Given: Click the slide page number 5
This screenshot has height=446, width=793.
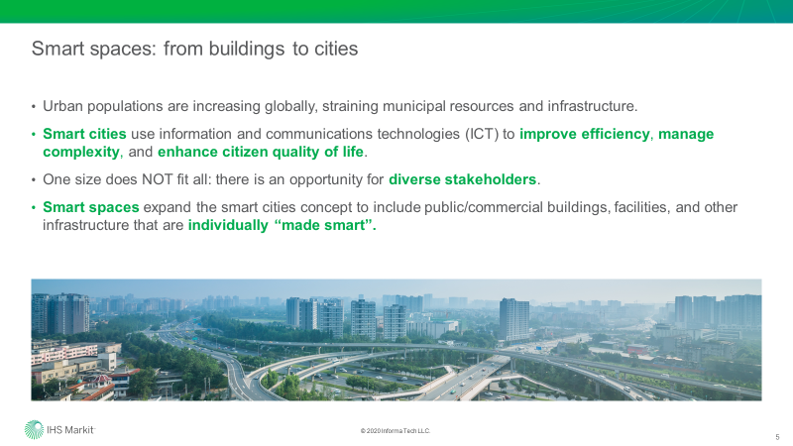Looking at the screenshot, I should [x=777, y=437].
